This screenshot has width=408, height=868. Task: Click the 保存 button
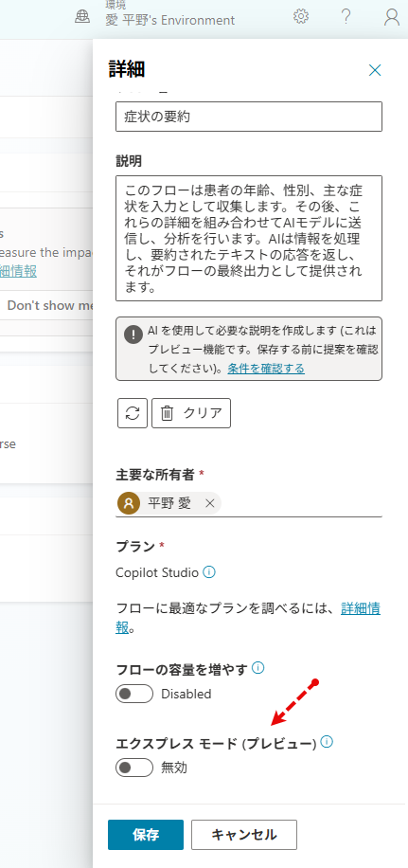pyautogui.click(x=146, y=835)
